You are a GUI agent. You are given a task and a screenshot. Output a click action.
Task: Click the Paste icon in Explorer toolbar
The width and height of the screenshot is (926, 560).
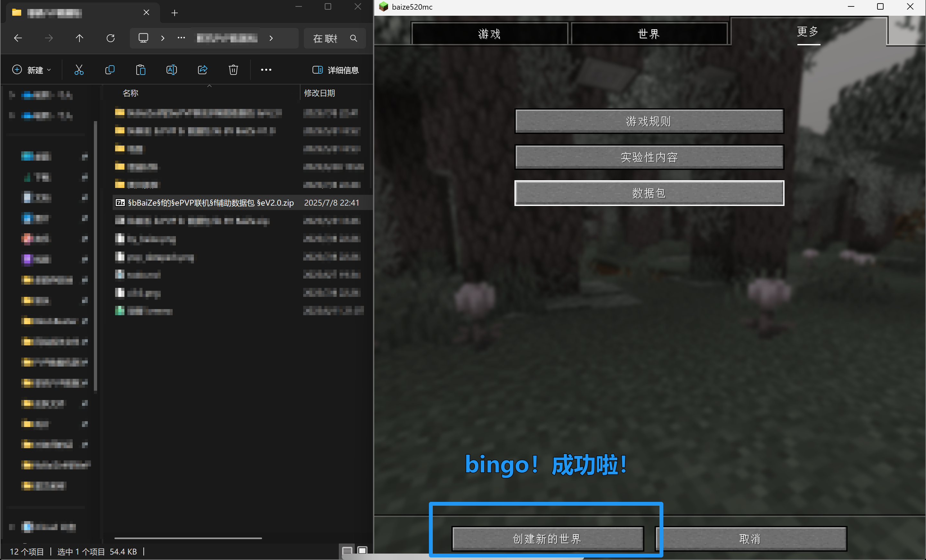(x=141, y=70)
